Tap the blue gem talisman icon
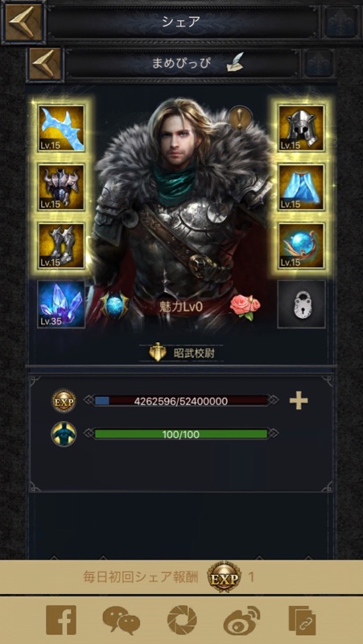This screenshot has height=644, width=363. pos(114,306)
